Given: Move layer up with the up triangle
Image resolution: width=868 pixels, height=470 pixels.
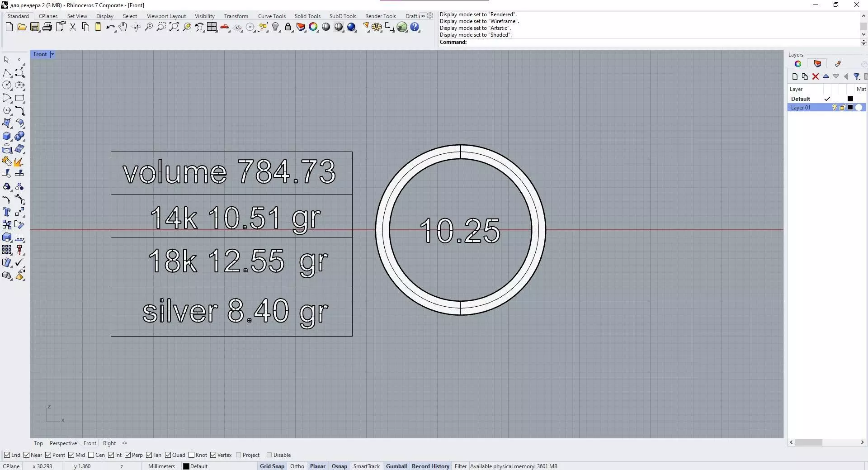Looking at the screenshot, I should coord(826,76).
